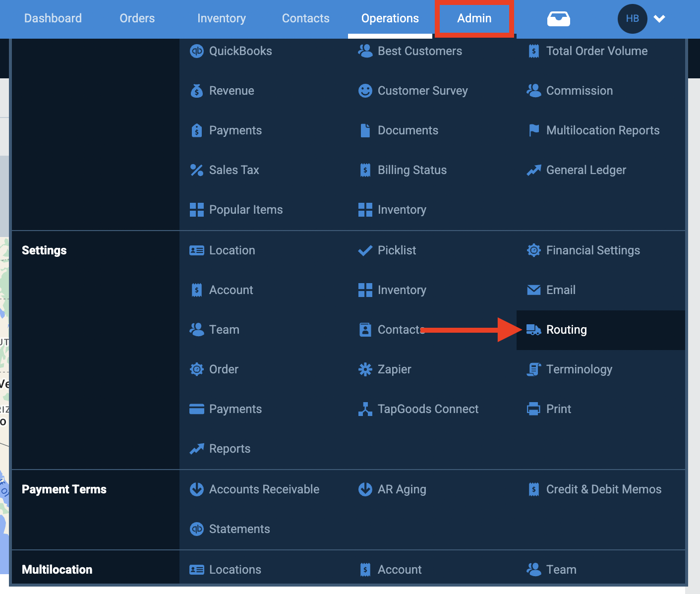
Task: Click the Print printer icon
Action: tap(534, 409)
